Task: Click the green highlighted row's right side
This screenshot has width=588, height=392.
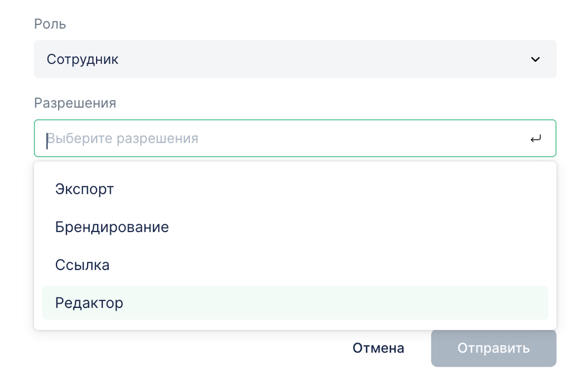Action: tap(478, 303)
